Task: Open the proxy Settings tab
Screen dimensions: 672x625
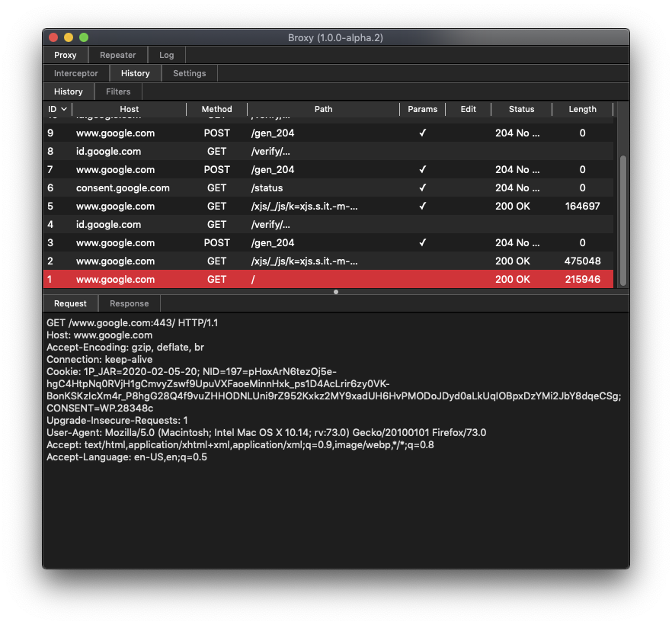Action: [190, 73]
